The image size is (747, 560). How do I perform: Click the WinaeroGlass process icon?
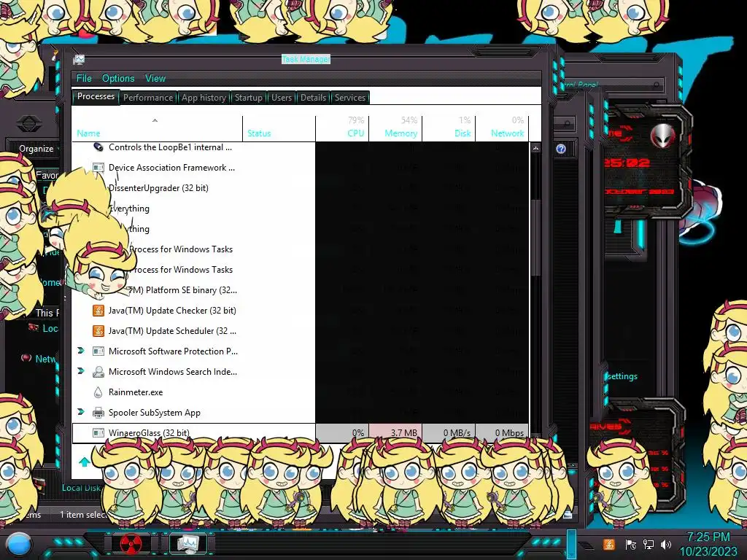[98, 432]
